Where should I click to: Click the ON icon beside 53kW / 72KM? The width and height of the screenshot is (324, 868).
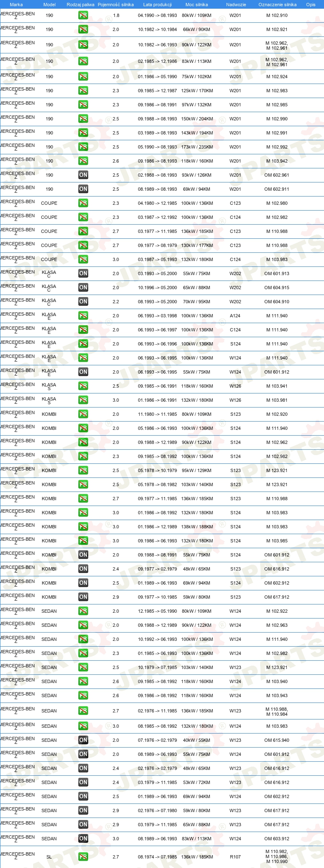[x=83, y=782]
